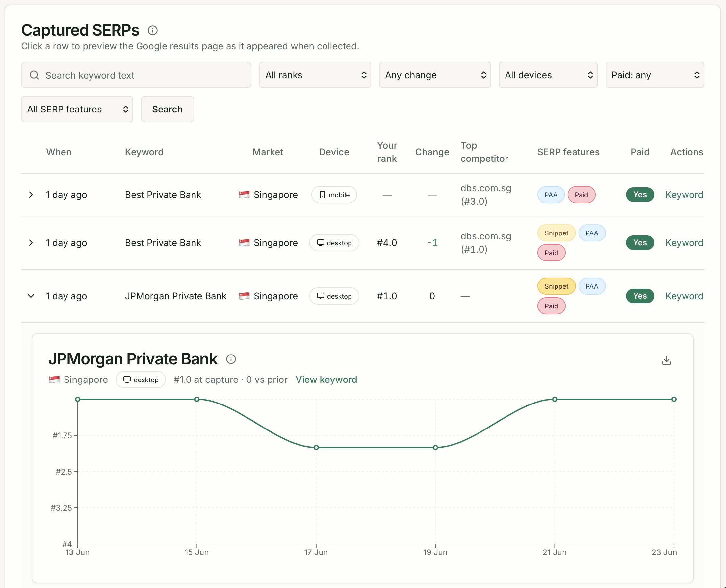Click the Market column header
Screen dimensions: 726x588
(268, 152)
